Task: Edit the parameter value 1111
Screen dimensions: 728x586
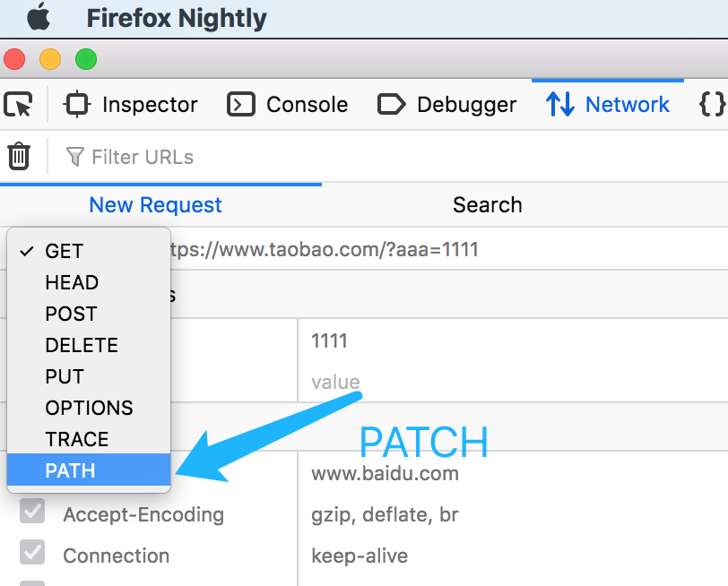Action: pos(329,340)
